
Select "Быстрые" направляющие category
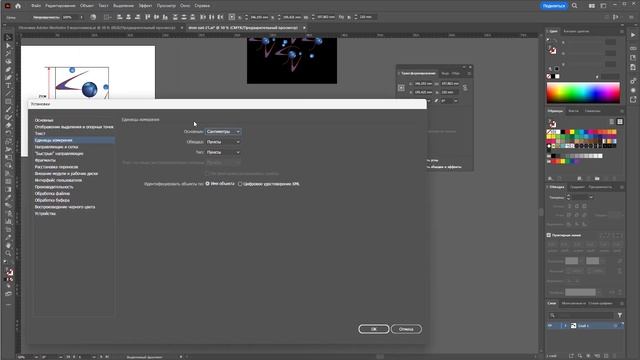pyautogui.click(x=59, y=153)
